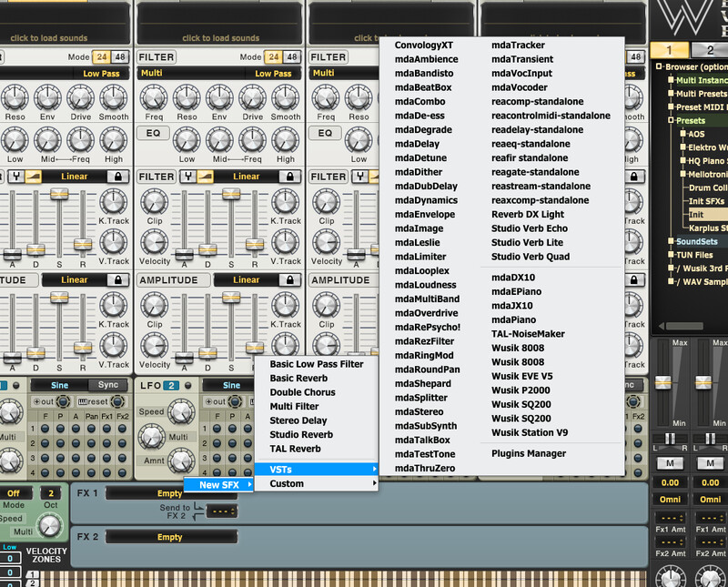Click the LFO 2 Amnt knob
Screen dimensions: 728x587
180,460
